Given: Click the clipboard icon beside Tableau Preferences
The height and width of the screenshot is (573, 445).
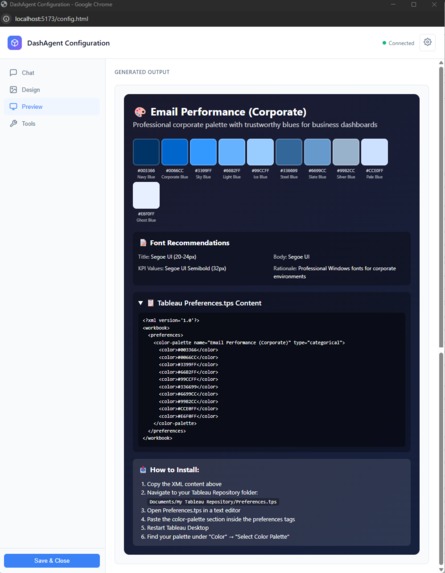Looking at the screenshot, I should [x=151, y=303].
